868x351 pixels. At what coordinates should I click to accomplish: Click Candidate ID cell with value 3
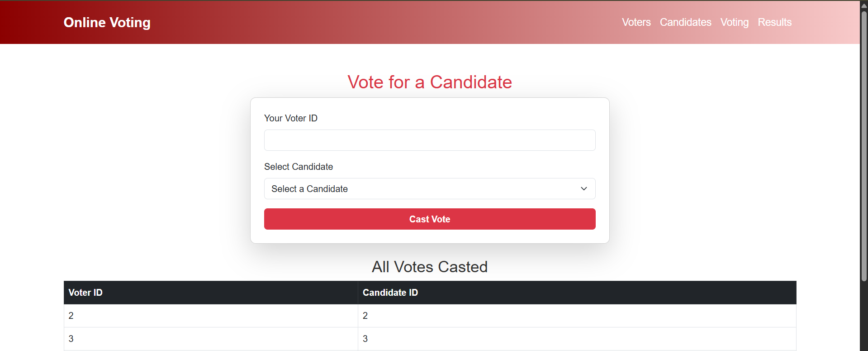(x=577, y=339)
